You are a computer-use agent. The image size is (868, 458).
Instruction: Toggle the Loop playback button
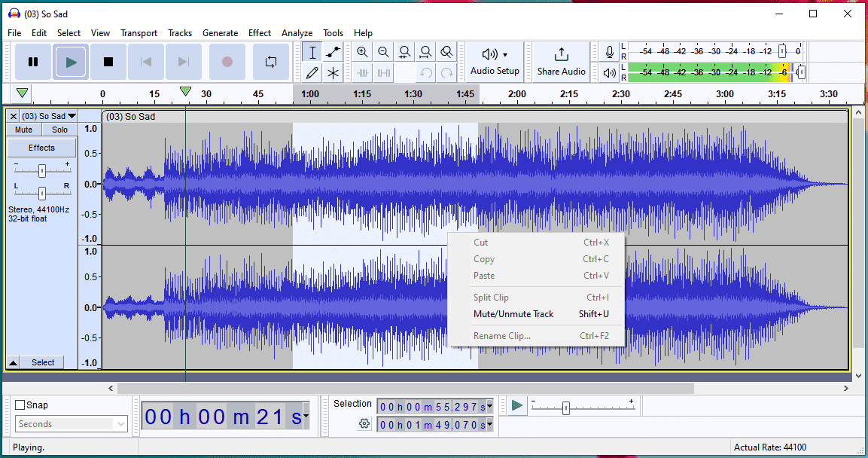(x=270, y=62)
